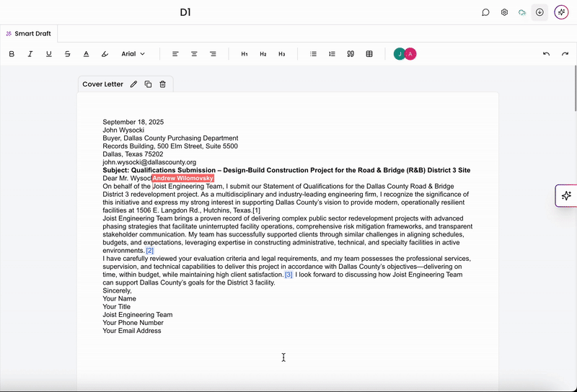Place cursor in the bold Subject line

click(286, 170)
